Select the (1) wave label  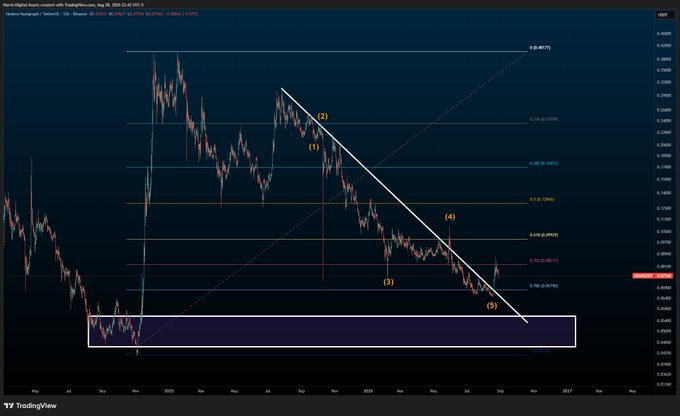[x=314, y=147]
